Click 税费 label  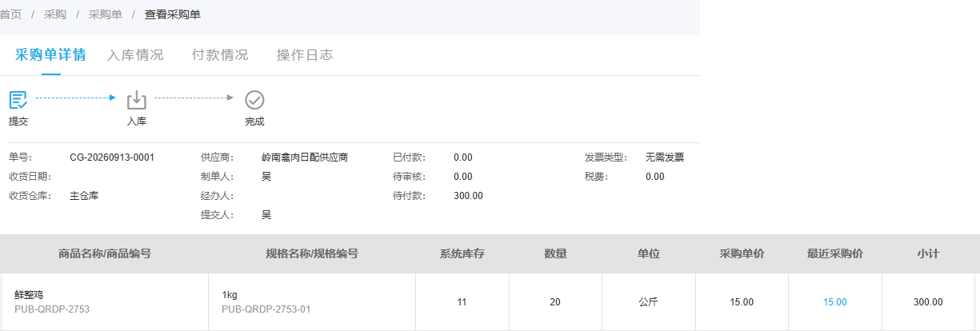[x=597, y=177]
